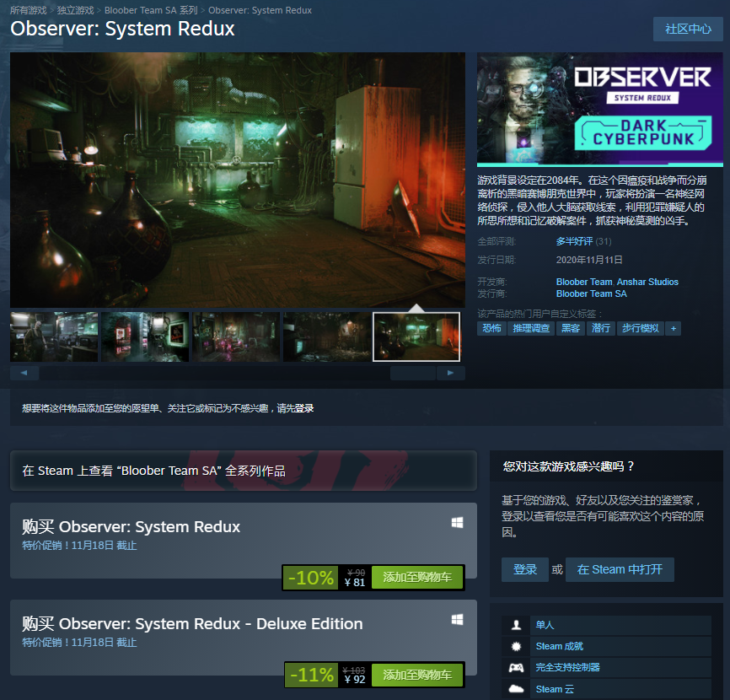Open Bloober Team SA full series banner
Viewport: 730px width, 700px height.
click(244, 471)
